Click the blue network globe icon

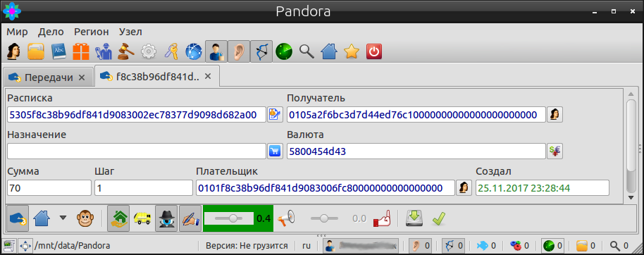pos(194,51)
